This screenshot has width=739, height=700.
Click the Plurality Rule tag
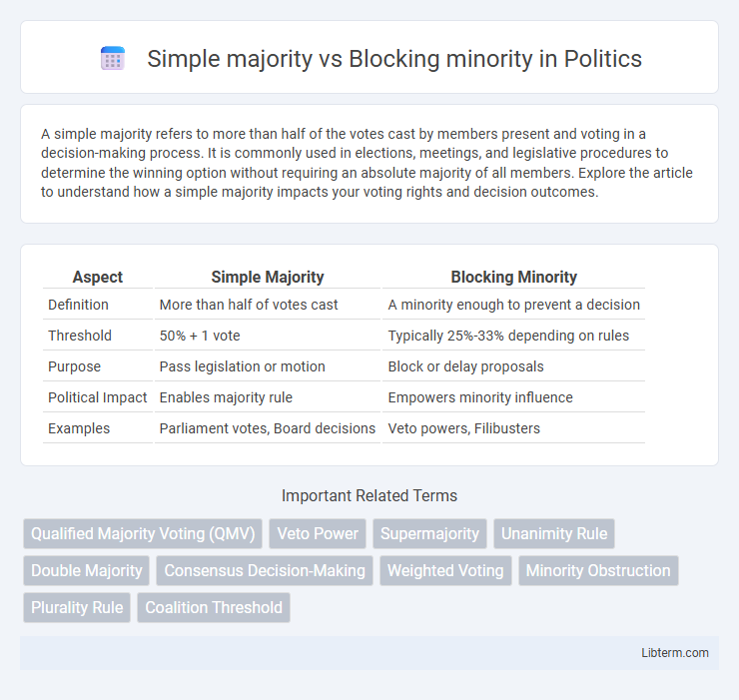[x=77, y=607]
